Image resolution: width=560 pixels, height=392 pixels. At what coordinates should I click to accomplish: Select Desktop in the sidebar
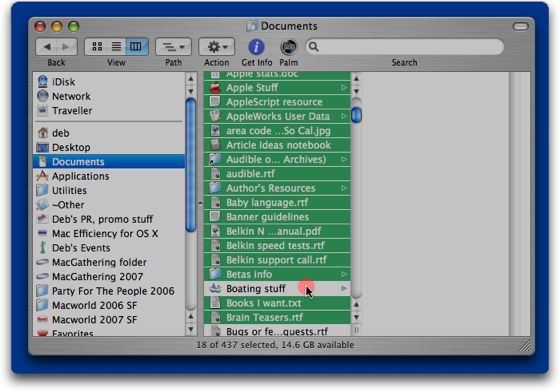[x=109, y=147]
